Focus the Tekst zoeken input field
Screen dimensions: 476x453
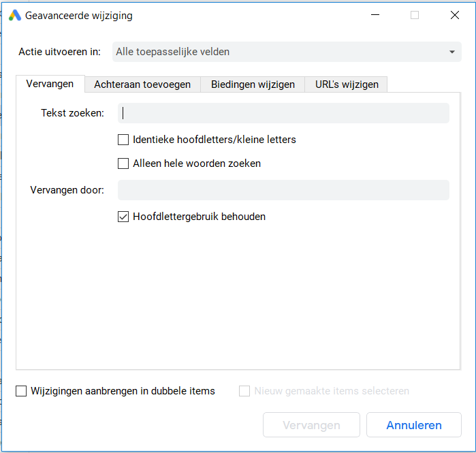pos(283,113)
